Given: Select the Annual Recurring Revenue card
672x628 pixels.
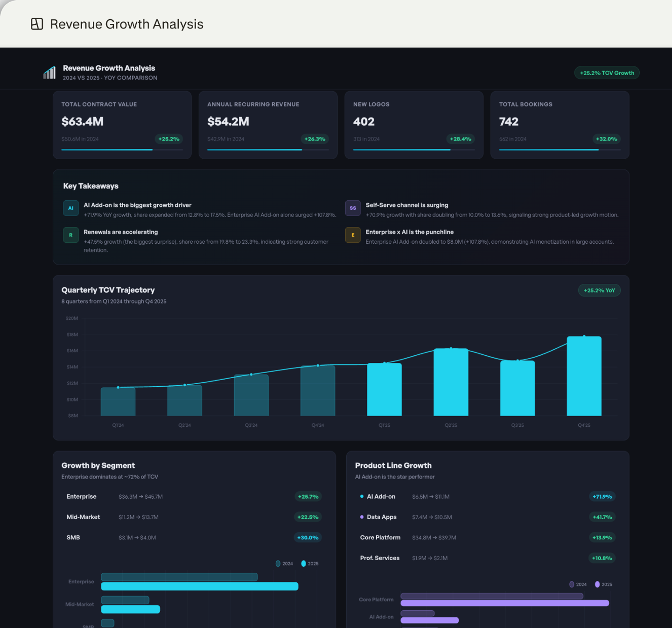Looking at the screenshot, I should [x=268, y=125].
